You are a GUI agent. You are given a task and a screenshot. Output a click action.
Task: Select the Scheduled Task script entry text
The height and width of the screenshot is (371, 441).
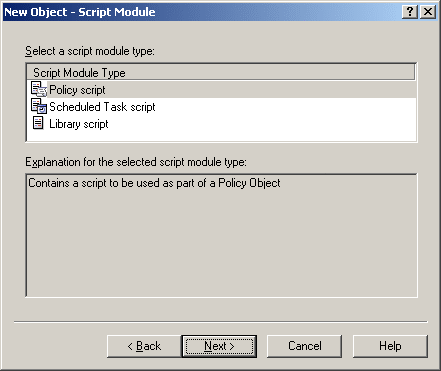tap(102, 107)
